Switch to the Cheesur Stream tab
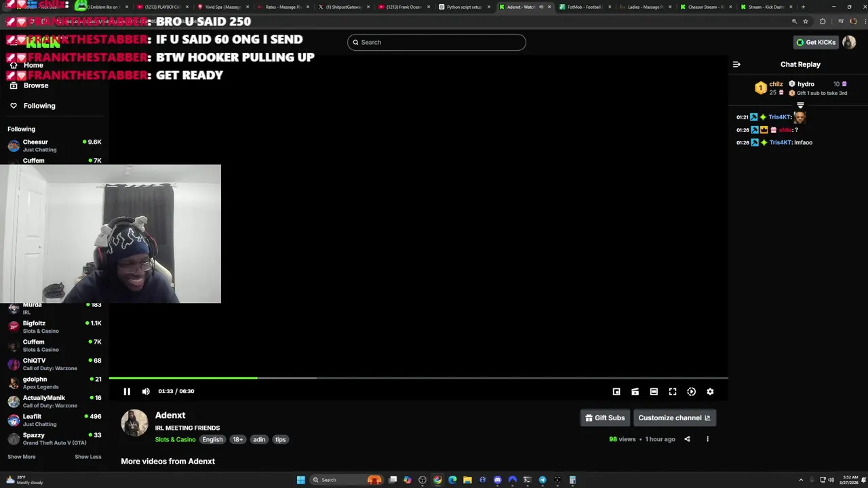Image resolution: width=868 pixels, height=488 pixels. (x=705, y=7)
